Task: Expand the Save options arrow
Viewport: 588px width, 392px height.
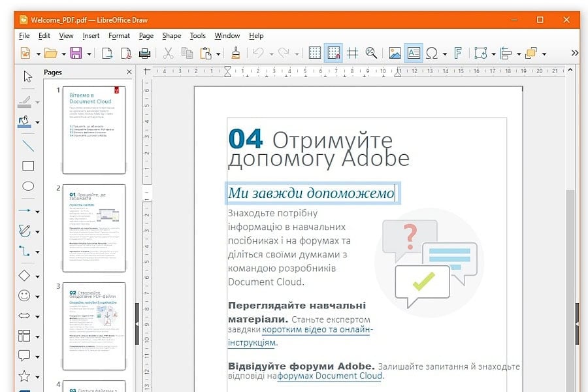Action: pos(89,54)
